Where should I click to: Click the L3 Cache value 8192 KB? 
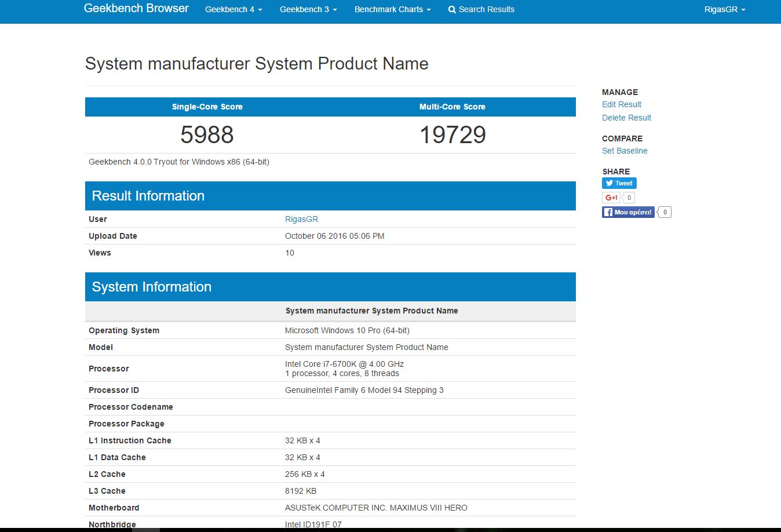click(301, 491)
